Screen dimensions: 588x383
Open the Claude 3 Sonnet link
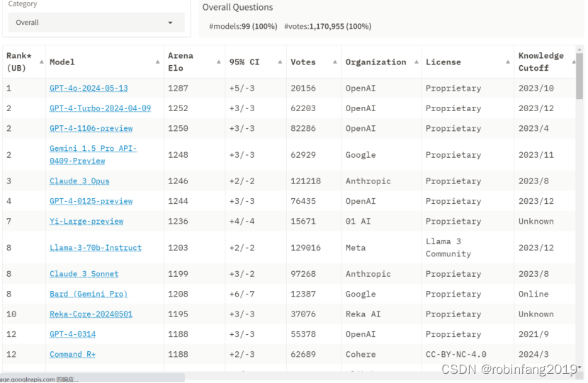pyautogui.click(x=84, y=274)
